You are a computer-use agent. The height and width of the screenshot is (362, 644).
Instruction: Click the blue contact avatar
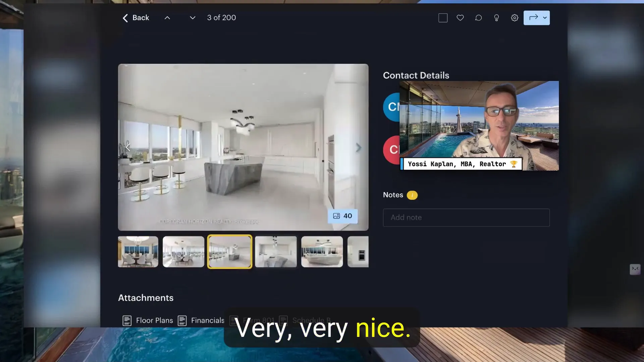point(391,107)
